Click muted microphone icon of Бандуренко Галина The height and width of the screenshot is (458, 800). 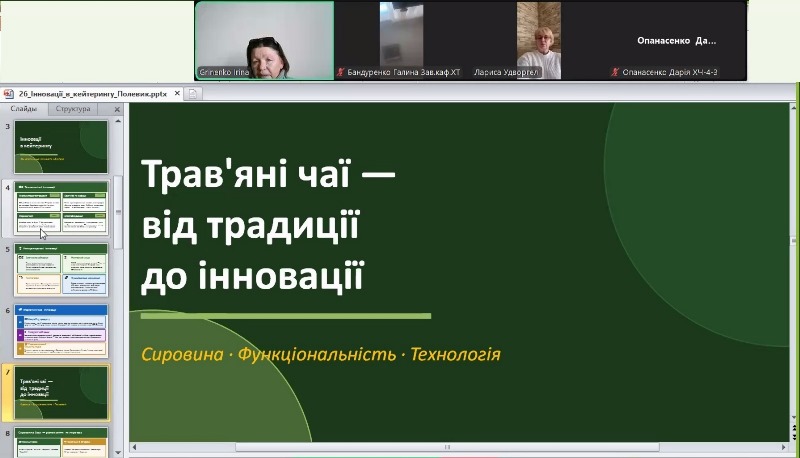pyautogui.click(x=340, y=72)
